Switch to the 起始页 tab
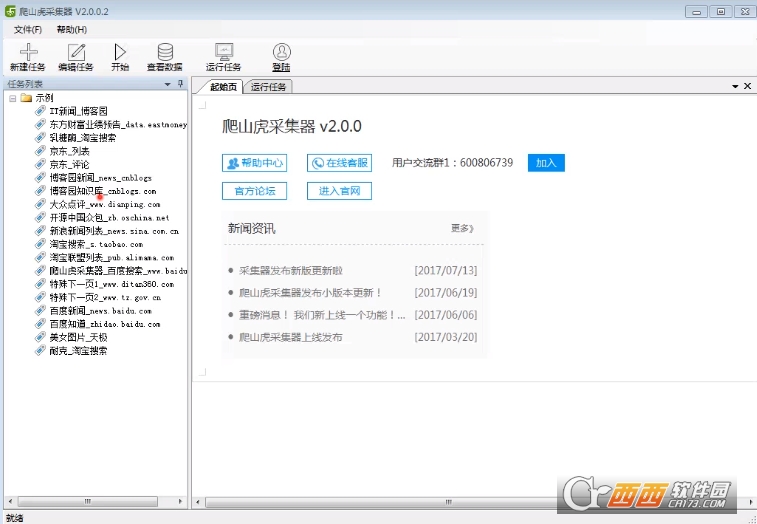757x524 pixels. click(x=224, y=87)
